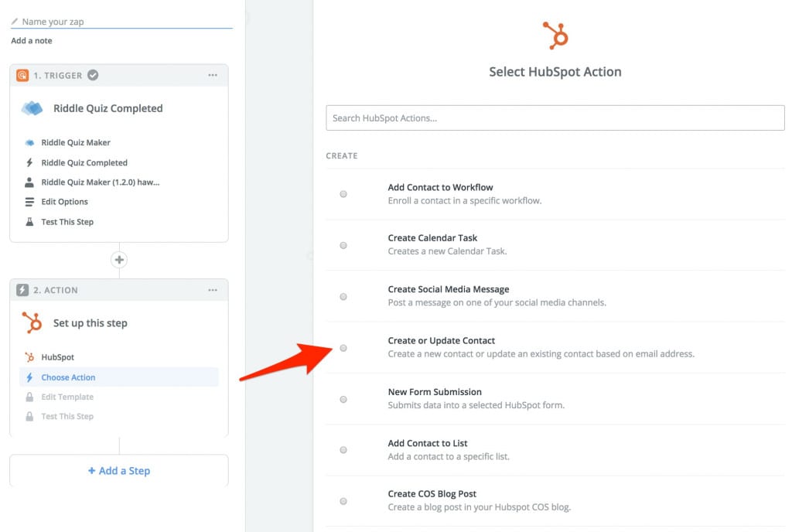Open Test This Step under trigger

(x=67, y=222)
